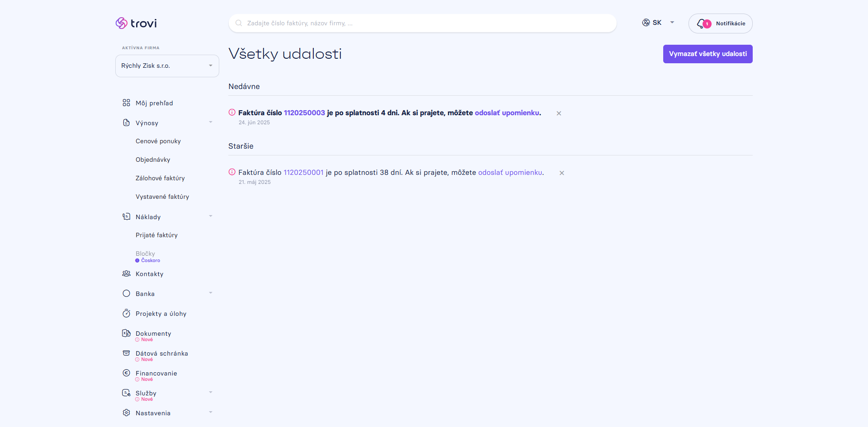Image resolution: width=868 pixels, height=427 pixels.
Task: Open the Notifikácie bell icon
Action: point(701,23)
